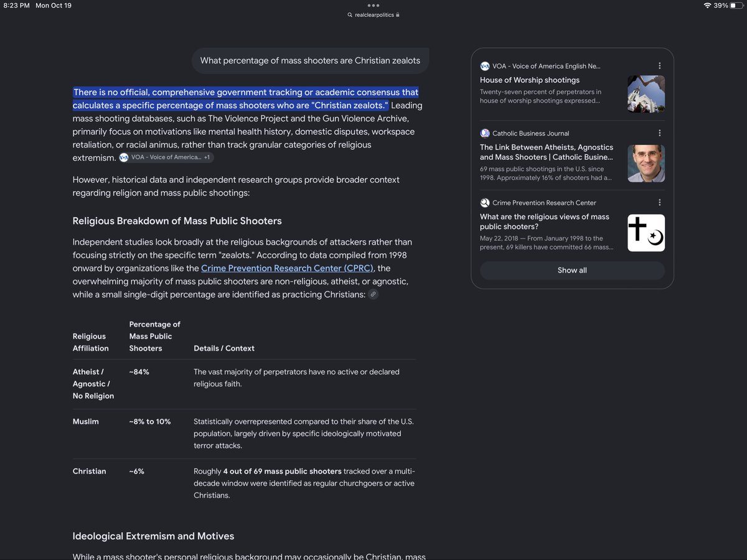Tap the 8:23 PM clock in status bar
This screenshot has height=560, width=747.
(x=17, y=5)
